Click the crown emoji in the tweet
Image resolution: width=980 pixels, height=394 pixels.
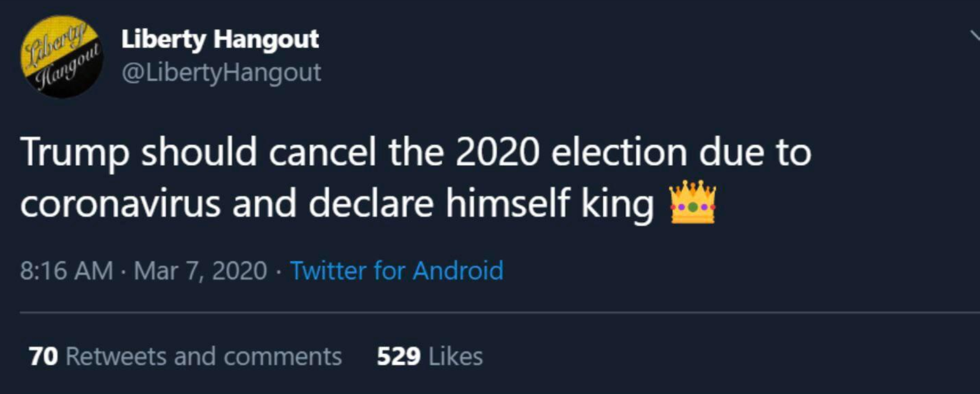coord(692,202)
